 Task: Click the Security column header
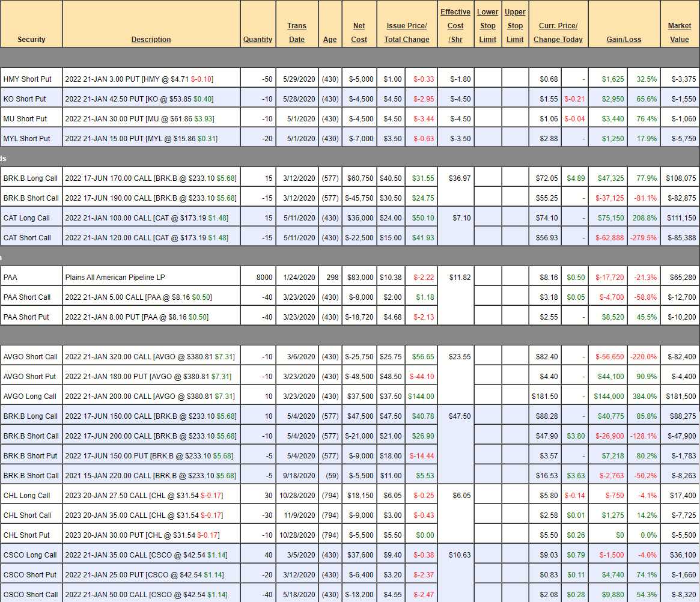31,40
